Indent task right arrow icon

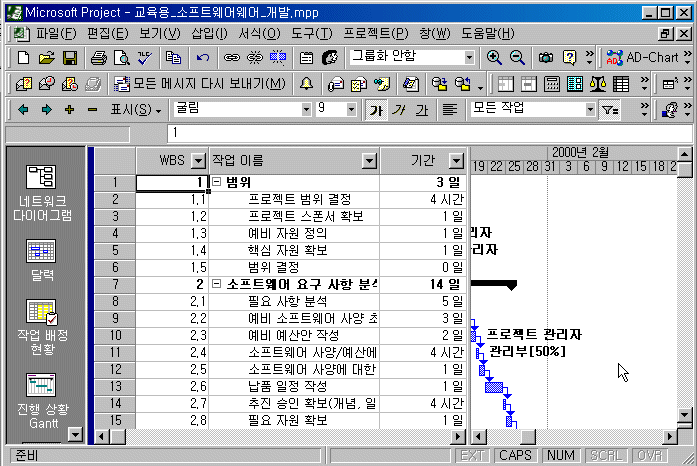pyautogui.click(x=46, y=109)
